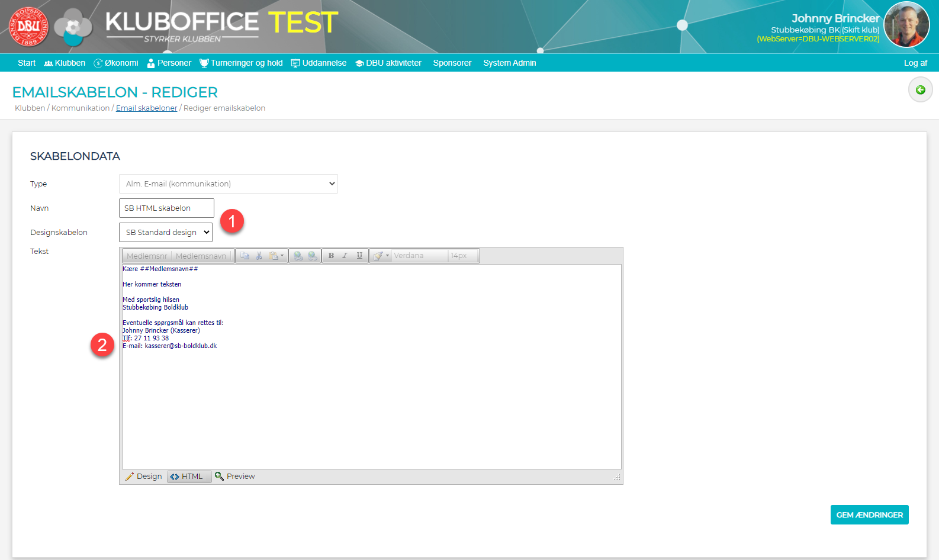Click the Copy icon in editor toolbar

pos(245,256)
